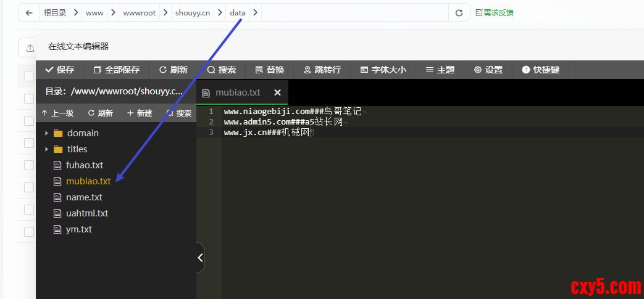Go to the www breadcrumb
This screenshot has height=299, width=644.
point(94,13)
